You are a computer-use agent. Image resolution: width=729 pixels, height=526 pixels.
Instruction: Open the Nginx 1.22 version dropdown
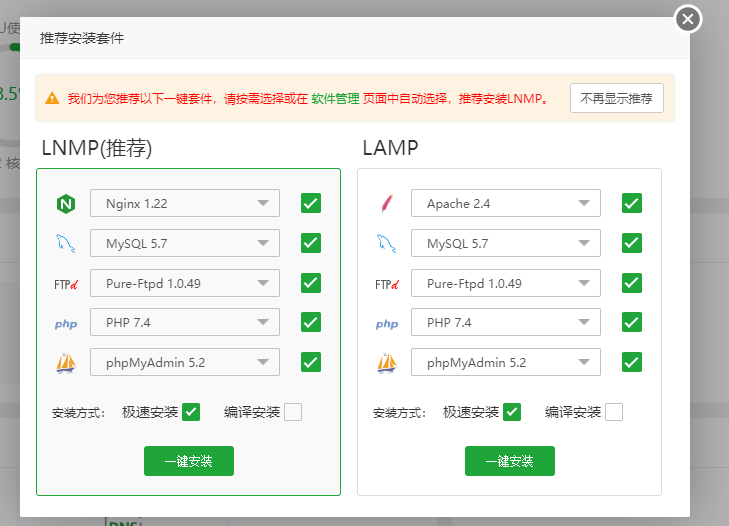pyautogui.click(x=185, y=203)
